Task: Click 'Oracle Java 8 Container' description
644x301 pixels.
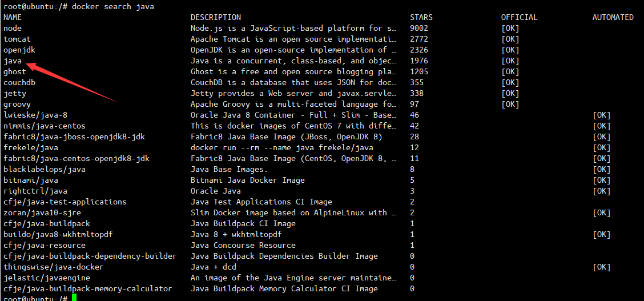Action: (293, 115)
